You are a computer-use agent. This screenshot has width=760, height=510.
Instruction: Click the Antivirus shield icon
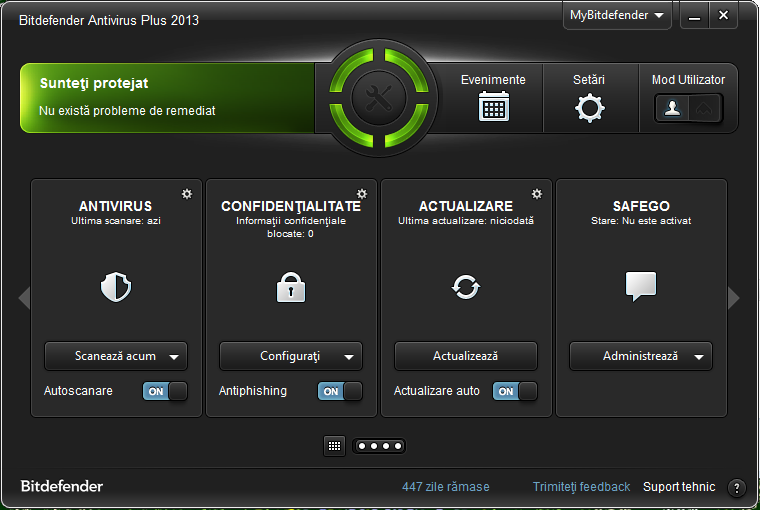(116, 288)
